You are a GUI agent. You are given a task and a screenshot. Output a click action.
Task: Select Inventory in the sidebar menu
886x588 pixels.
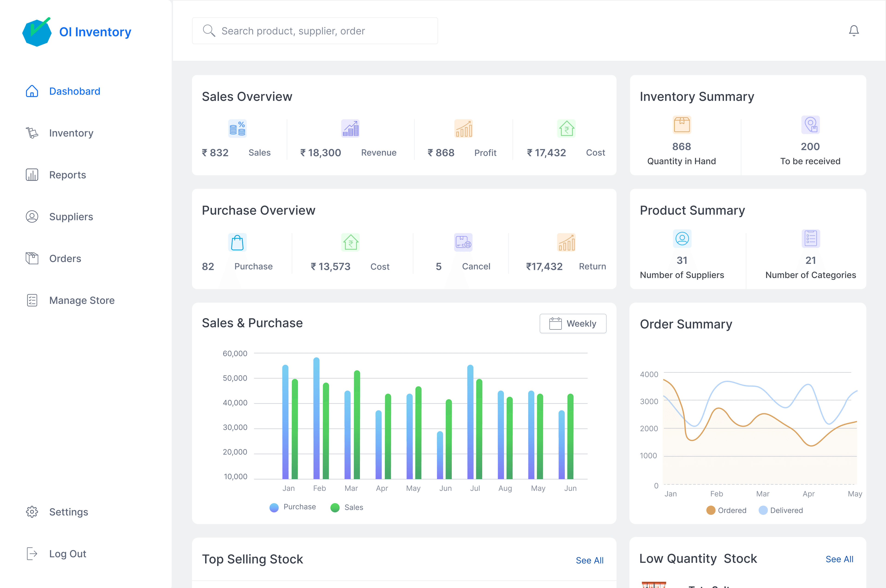click(x=71, y=133)
